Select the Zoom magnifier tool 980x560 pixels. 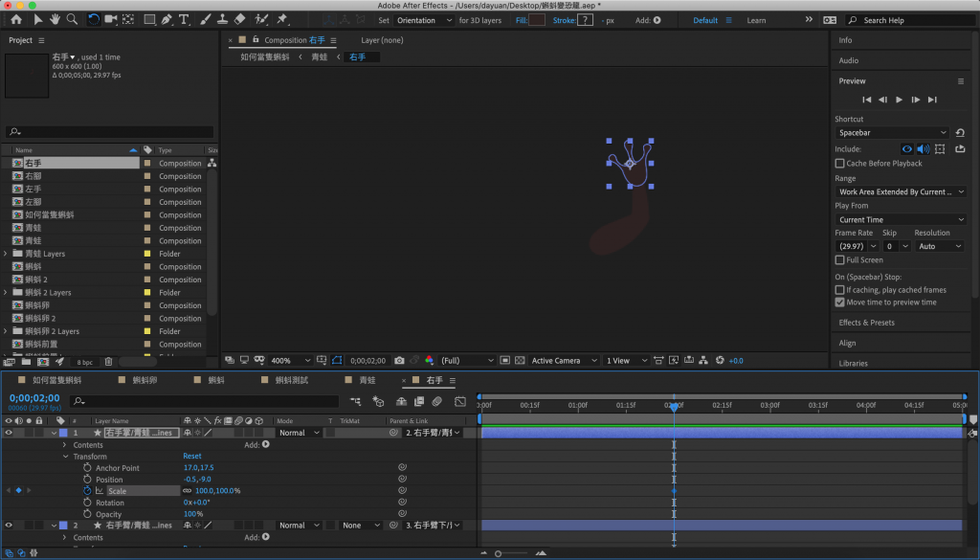(x=72, y=19)
